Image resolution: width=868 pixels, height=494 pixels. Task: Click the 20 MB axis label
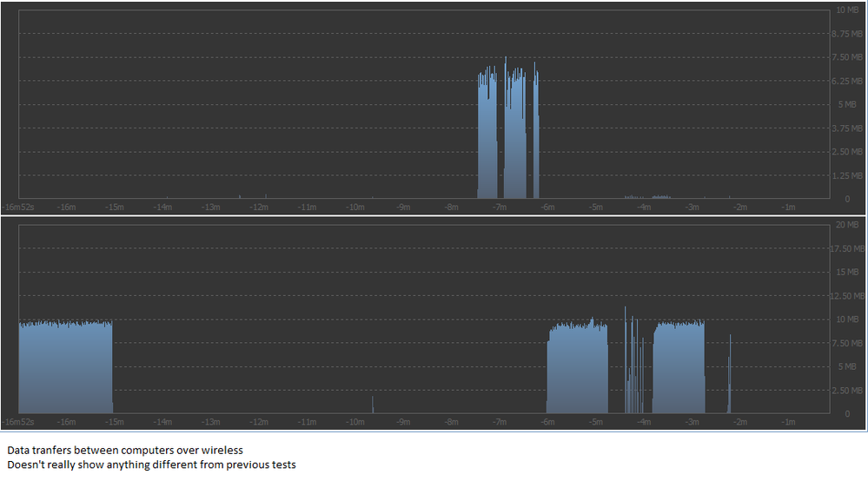point(847,225)
